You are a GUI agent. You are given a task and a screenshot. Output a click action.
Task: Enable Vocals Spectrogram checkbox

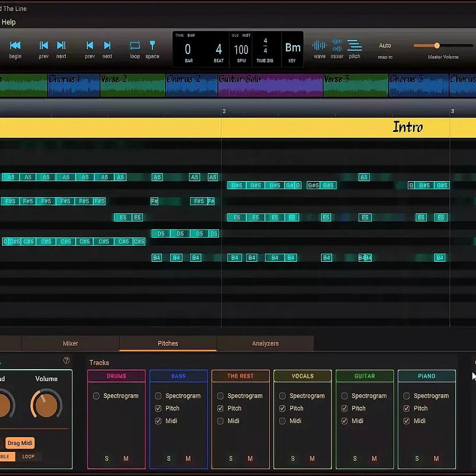[x=282, y=396]
